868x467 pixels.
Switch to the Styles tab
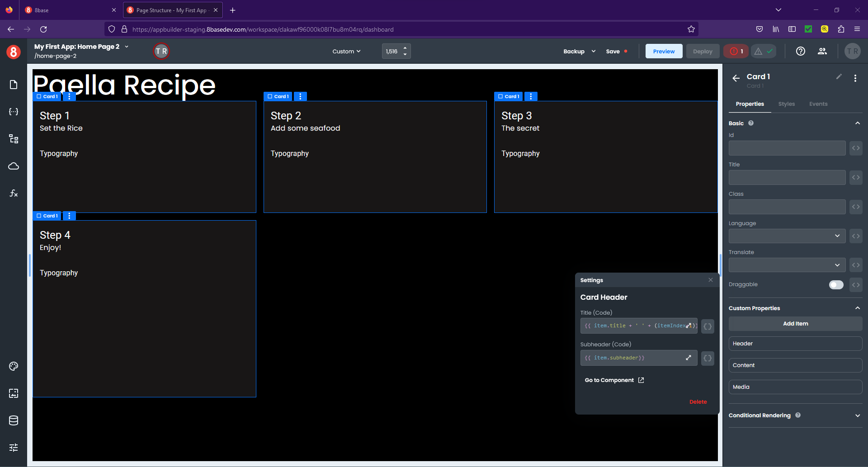click(786, 104)
